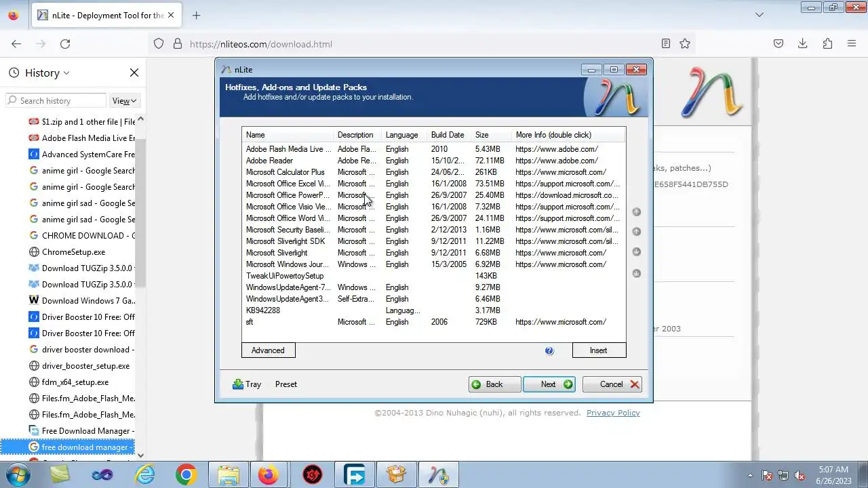This screenshot has height=488, width=868.
Task: Open the Privacy Policy link
Action: 613,413
